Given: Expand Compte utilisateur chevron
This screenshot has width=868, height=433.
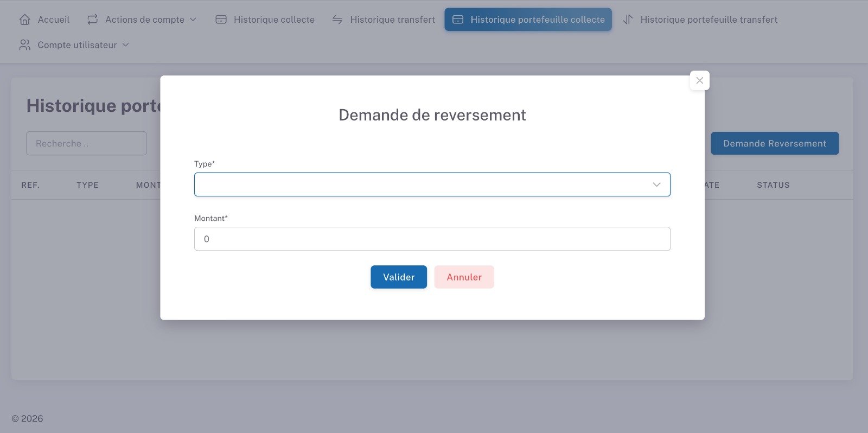Looking at the screenshot, I should (x=125, y=45).
